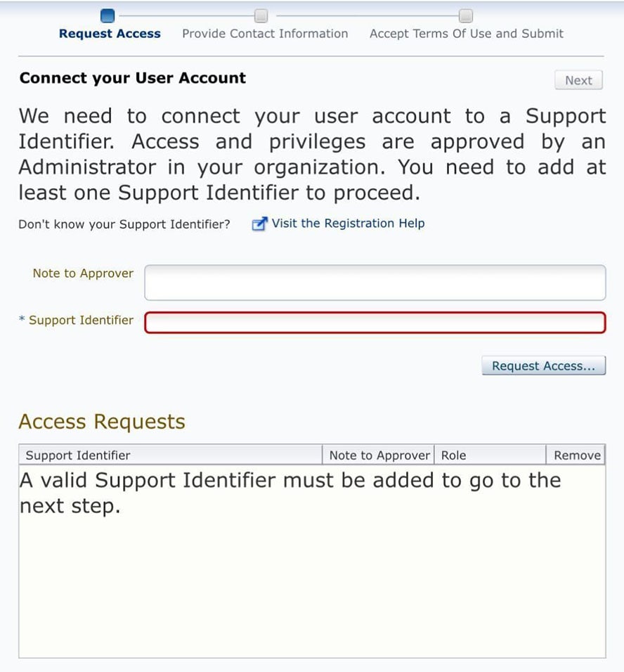The image size is (624, 672).
Task: Click the Connect your User Account heading
Action: (x=133, y=78)
